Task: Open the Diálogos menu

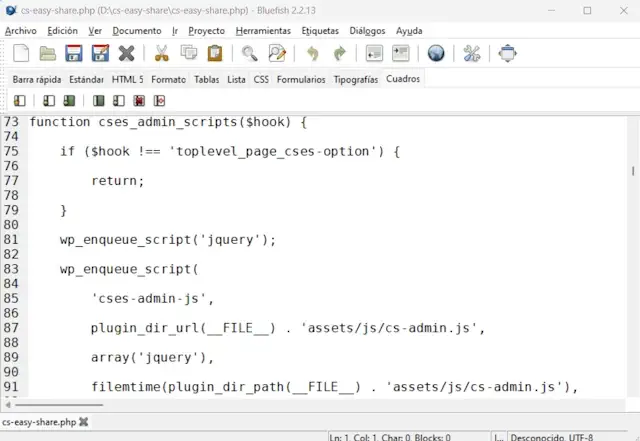Action: 367,31
